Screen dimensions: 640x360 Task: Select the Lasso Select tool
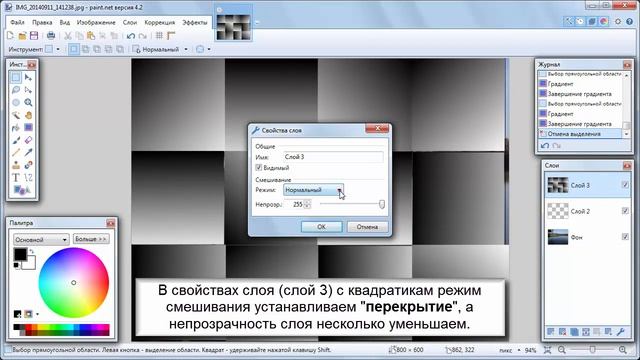(16, 90)
